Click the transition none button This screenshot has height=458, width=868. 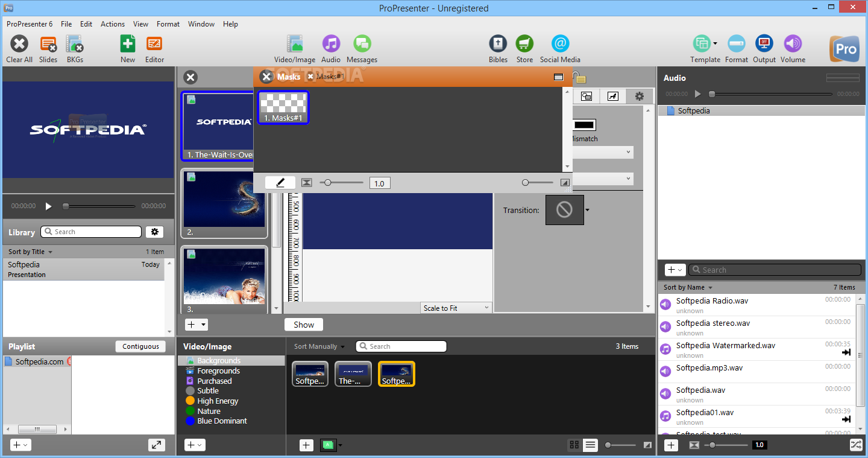click(565, 210)
